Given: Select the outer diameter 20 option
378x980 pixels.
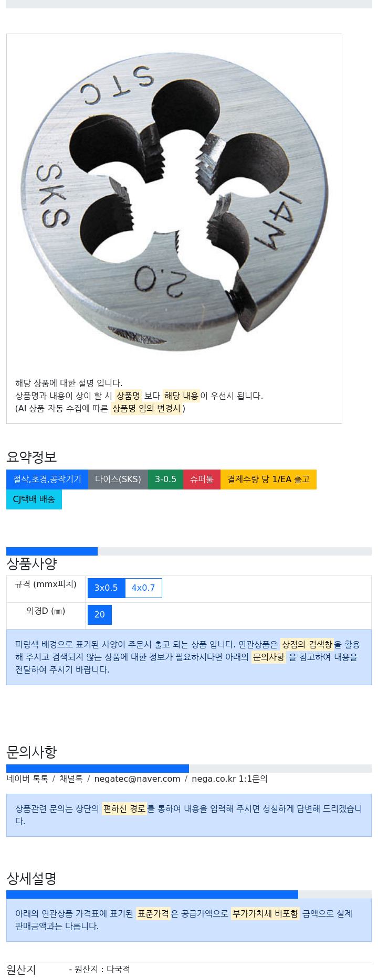Looking at the screenshot, I should [x=100, y=615].
